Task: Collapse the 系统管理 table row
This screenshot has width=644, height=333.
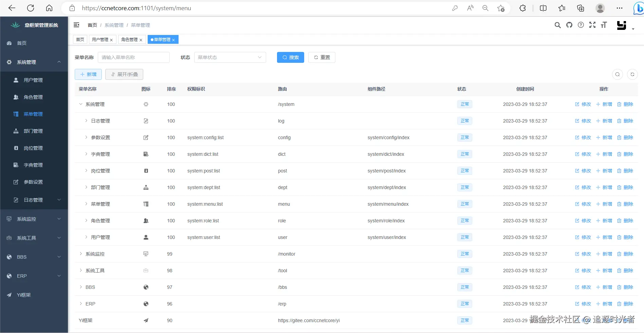Action: pyautogui.click(x=80, y=104)
